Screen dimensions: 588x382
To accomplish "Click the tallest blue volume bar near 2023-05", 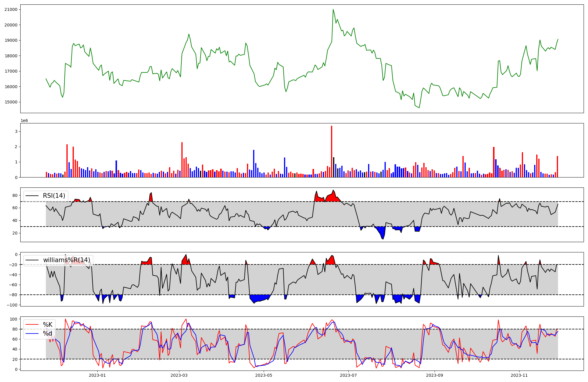I will pyautogui.click(x=254, y=163).
